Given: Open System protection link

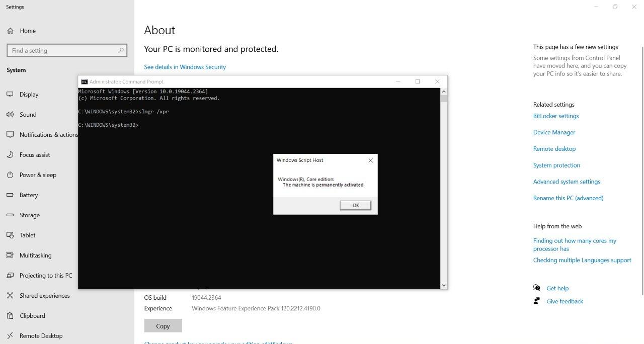Looking at the screenshot, I should tap(556, 165).
